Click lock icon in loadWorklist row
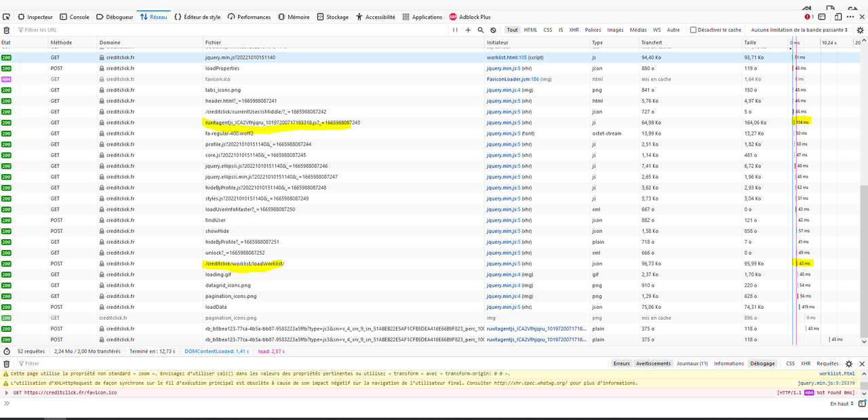Image resolution: width=868 pixels, height=420 pixels. tap(102, 264)
